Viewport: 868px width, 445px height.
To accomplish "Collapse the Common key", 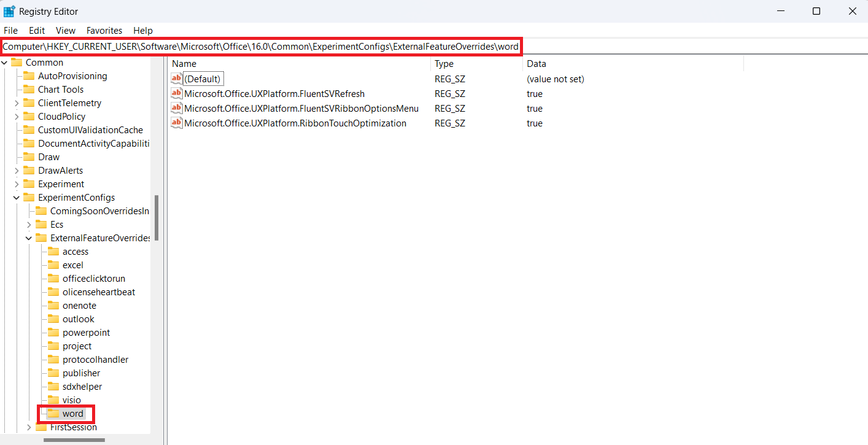I will point(4,63).
